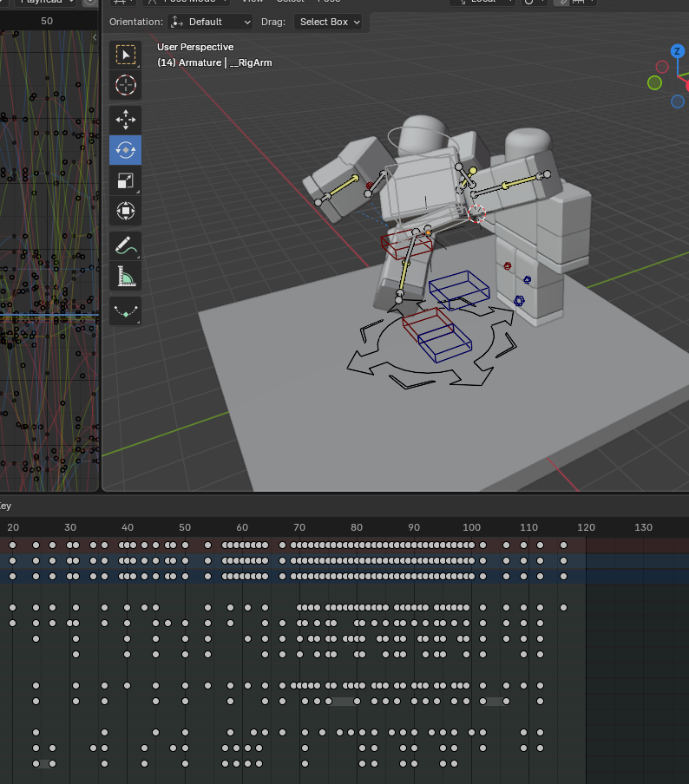Click the blue Z axis gizmo ball
689x784 pixels.
677,51
